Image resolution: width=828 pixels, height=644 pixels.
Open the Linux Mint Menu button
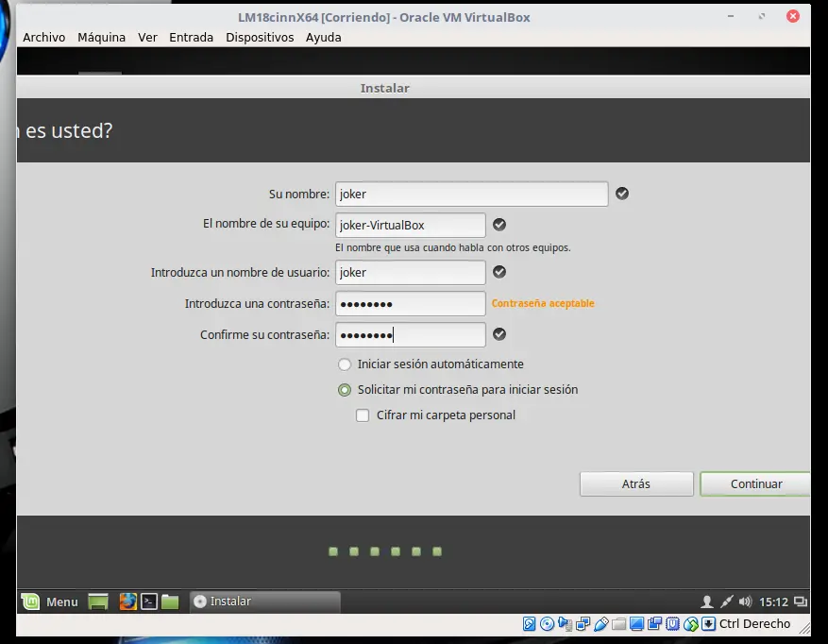click(x=50, y=602)
